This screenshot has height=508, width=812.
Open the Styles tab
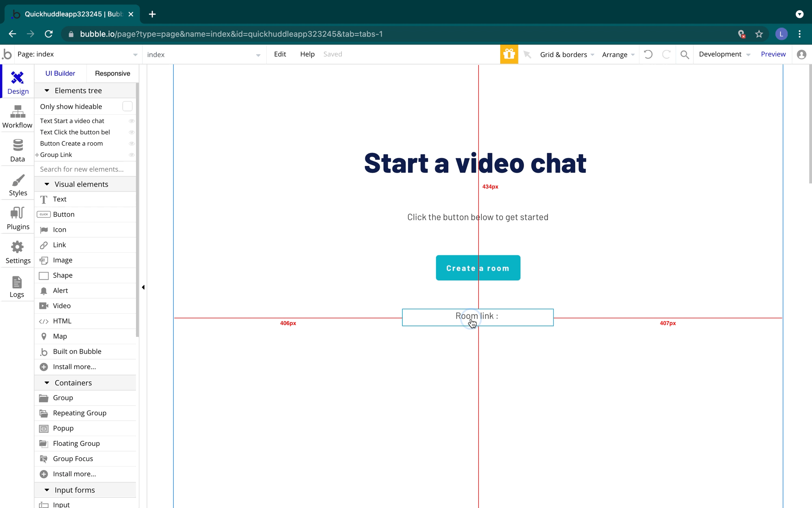(17, 185)
